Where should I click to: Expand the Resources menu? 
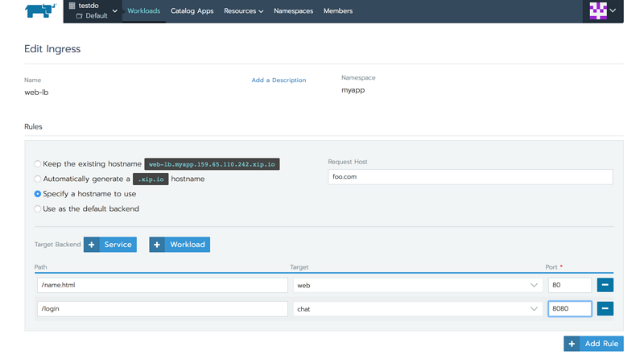click(243, 11)
